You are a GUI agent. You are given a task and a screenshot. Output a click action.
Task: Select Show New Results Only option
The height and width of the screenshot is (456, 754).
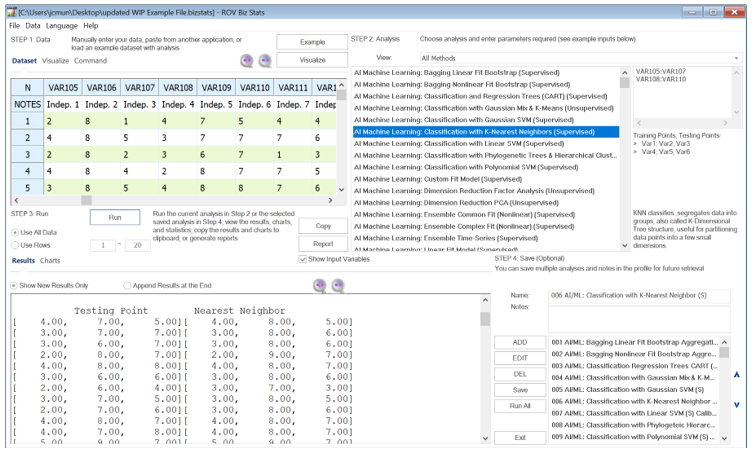click(14, 286)
